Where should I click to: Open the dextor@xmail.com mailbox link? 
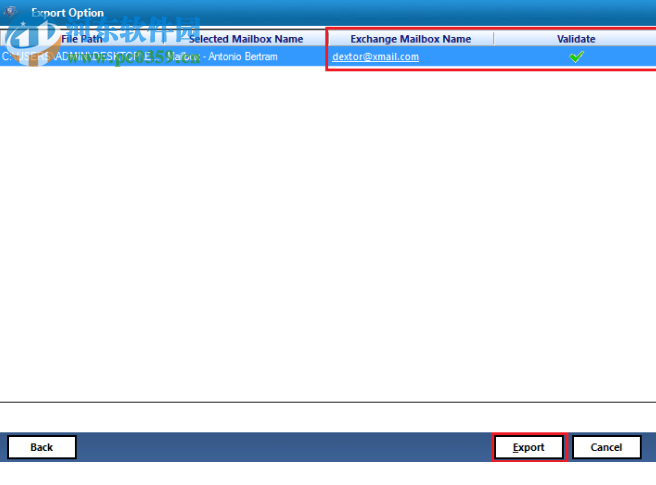375,56
